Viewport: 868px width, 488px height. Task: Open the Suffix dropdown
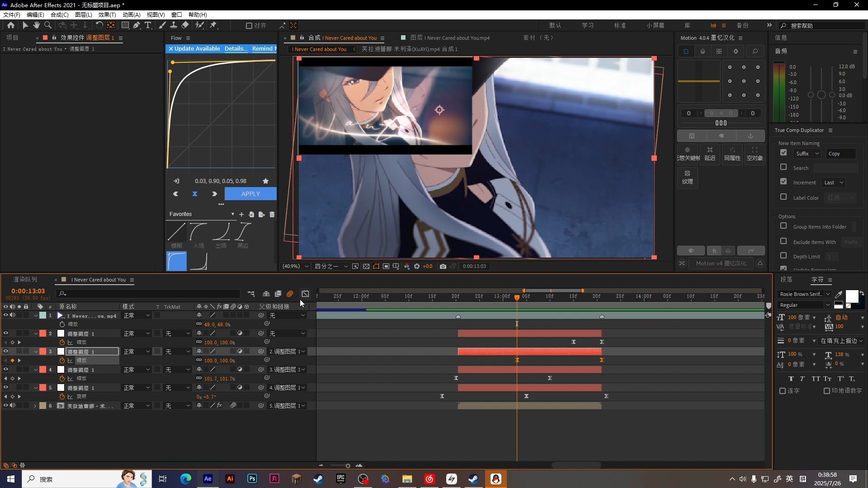(807, 154)
